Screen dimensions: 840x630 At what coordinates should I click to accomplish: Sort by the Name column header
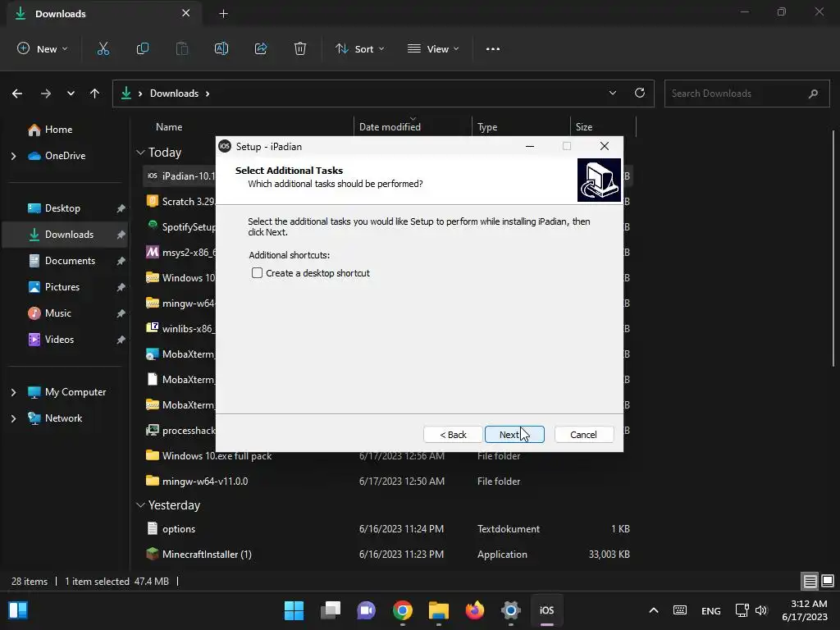point(169,127)
